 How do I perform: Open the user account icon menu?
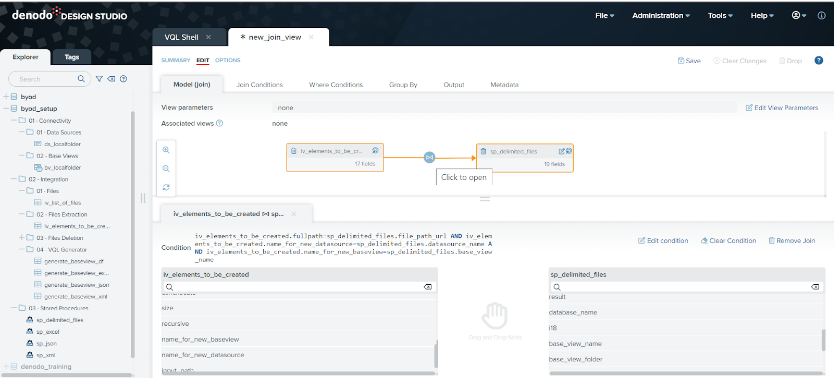799,15
